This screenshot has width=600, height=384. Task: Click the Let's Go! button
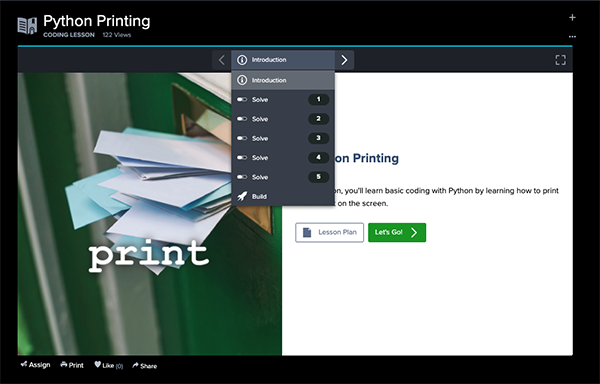397,233
